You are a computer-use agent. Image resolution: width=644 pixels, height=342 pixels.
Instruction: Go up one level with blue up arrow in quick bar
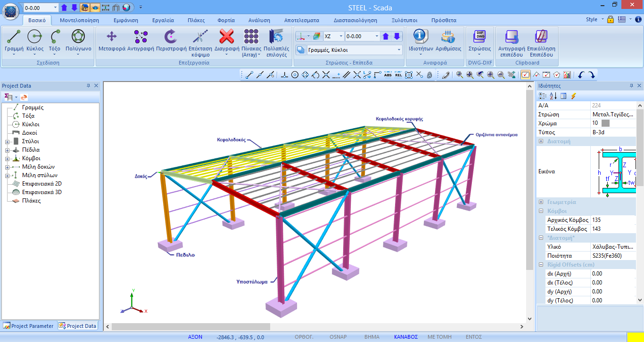64,8
